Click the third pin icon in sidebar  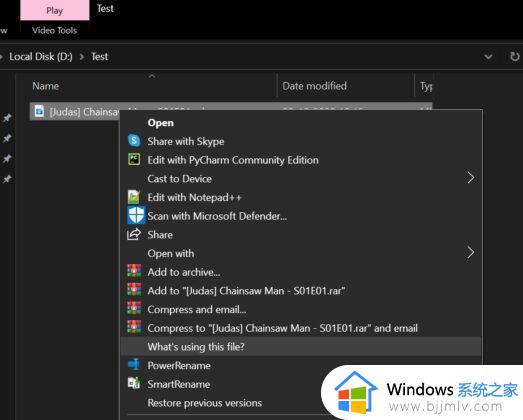7,158
